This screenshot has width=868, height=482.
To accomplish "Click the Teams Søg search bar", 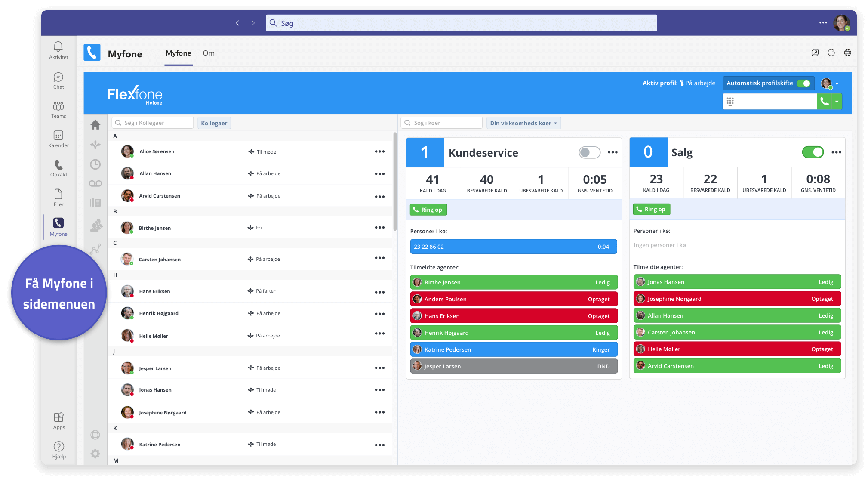I will click(x=461, y=23).
